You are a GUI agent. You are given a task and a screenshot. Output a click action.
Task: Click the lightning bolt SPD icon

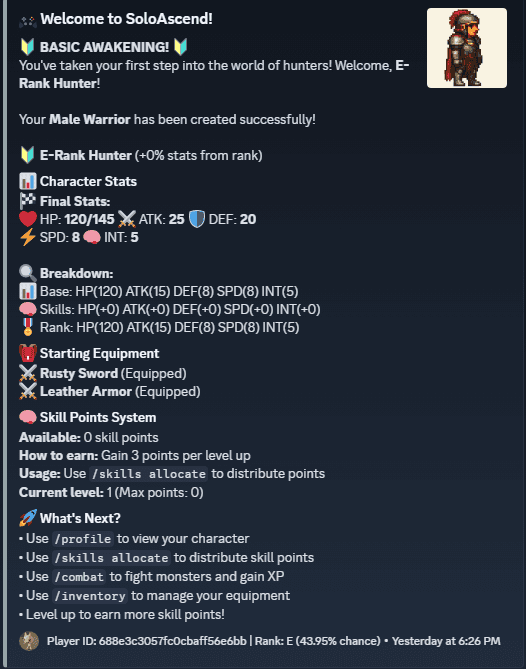(28, 237)
